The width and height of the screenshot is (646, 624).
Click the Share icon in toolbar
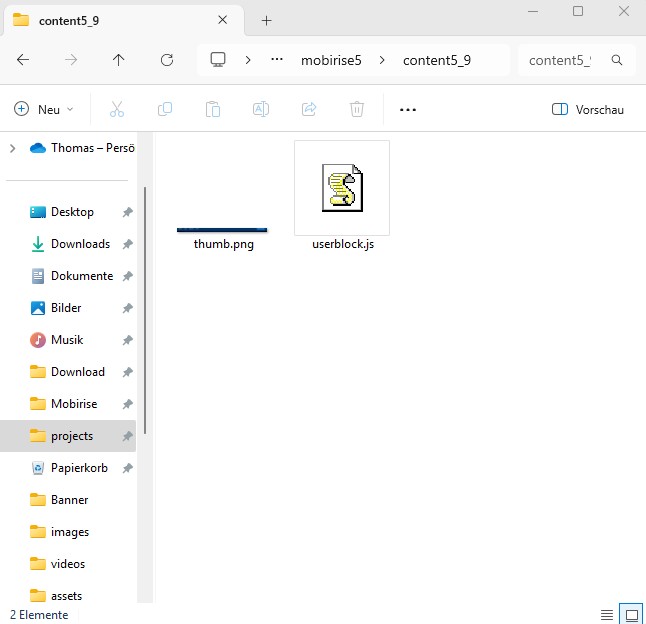coord(309,109)
